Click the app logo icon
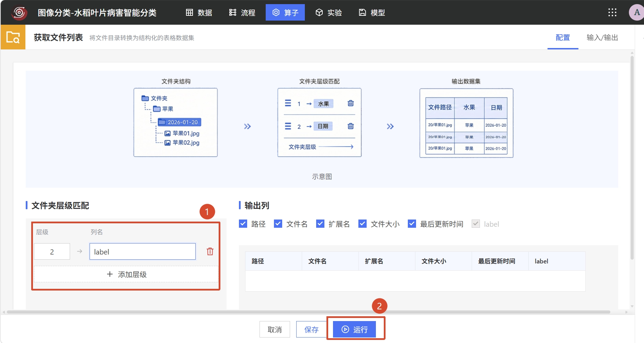 [19, 13]
